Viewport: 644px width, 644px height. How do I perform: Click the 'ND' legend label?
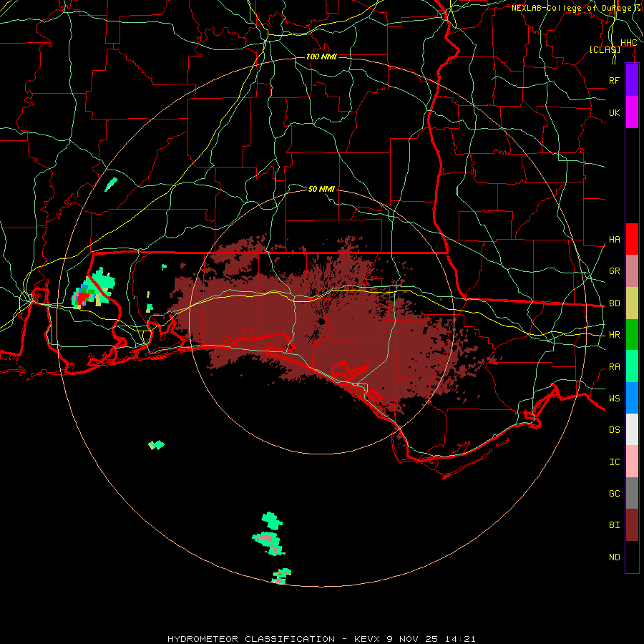pos(614,557)
